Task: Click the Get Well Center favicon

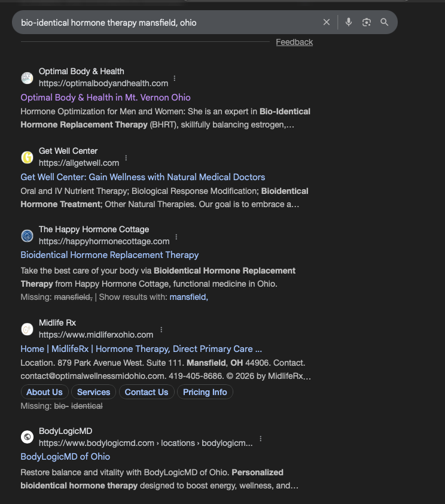Action: pos(27,157)
